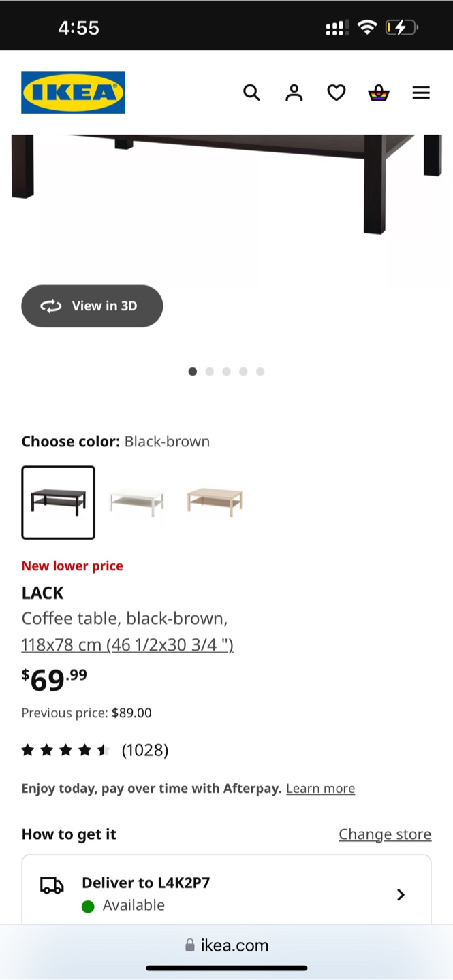Tap the ikea.com address bar

pyautogui.click(x=227, y=945)
